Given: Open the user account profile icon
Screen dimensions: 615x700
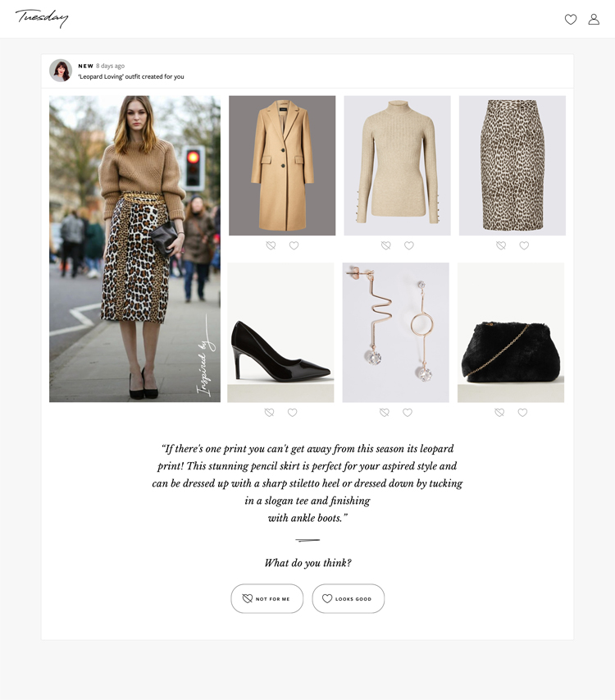Looking at the screenshot, I should tap(594, 19).
